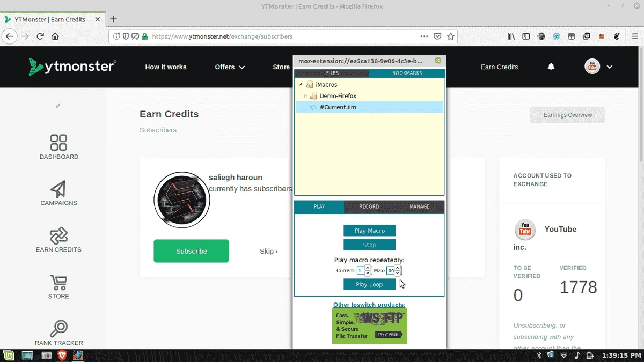This screenshot has width=644, height=362.
Task: Collapse the iMacros root folder
Action: (301, 84)
